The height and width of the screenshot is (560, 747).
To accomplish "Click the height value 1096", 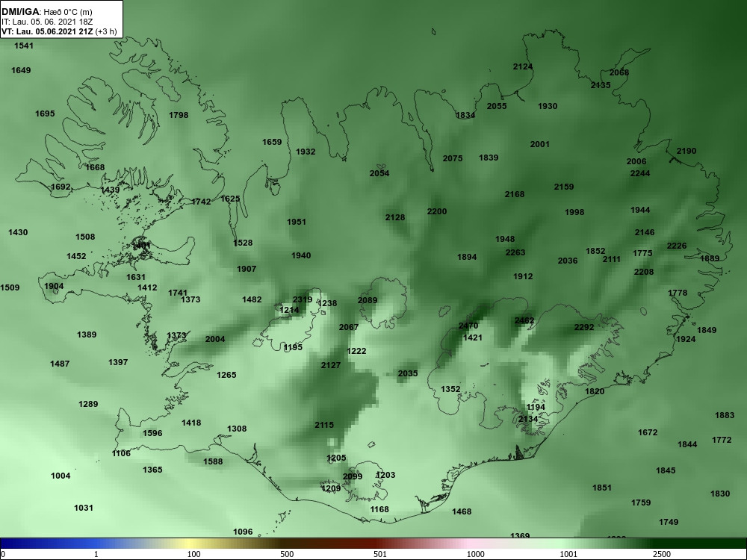I will (x=243, y=532).
